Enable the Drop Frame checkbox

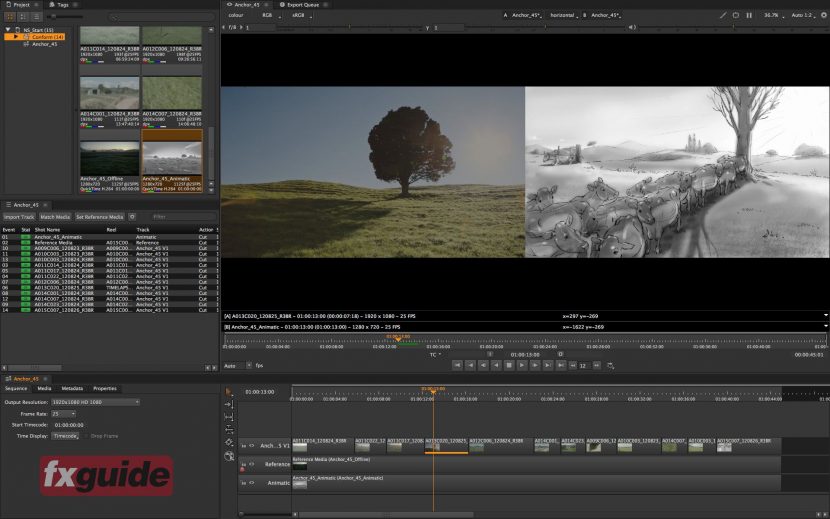point(86,436)
